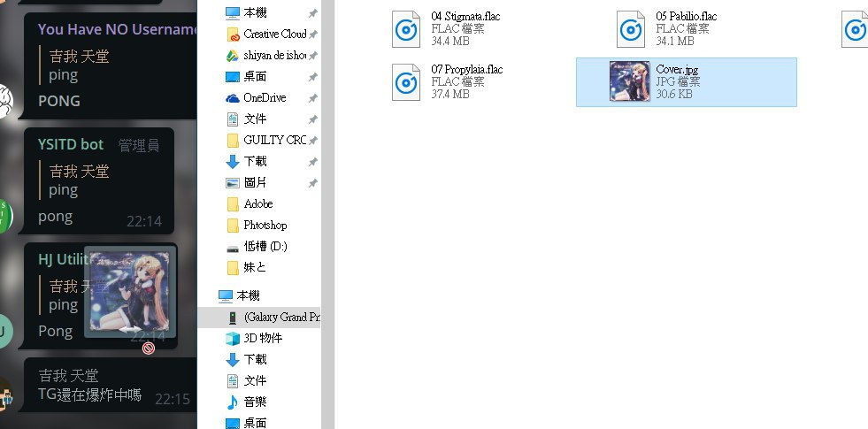Click the pin icon beside 圖片
The width and height of the screenshot is (868, 429).
(312, 183)
